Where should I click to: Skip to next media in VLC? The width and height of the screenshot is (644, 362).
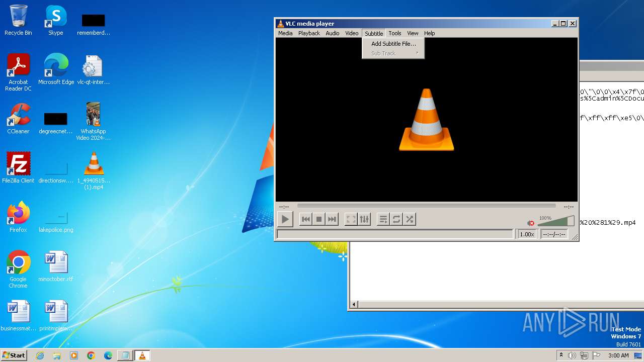click(x=332, y=219)
